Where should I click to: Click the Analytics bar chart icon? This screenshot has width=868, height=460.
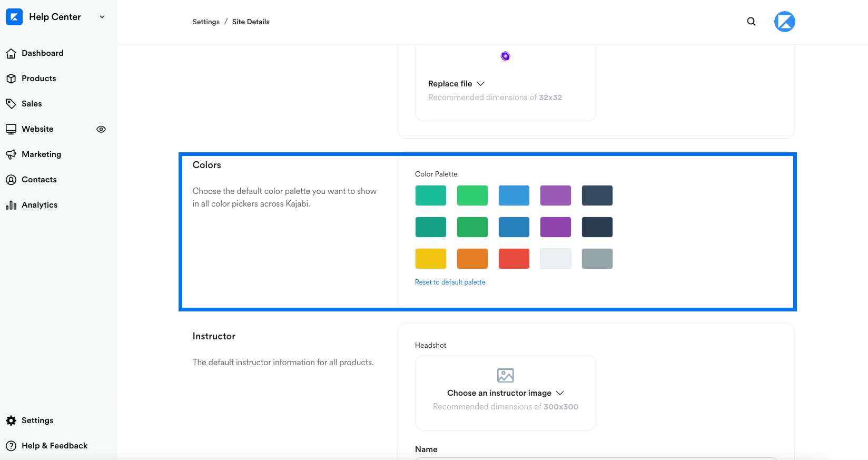(x=11, y=205)
